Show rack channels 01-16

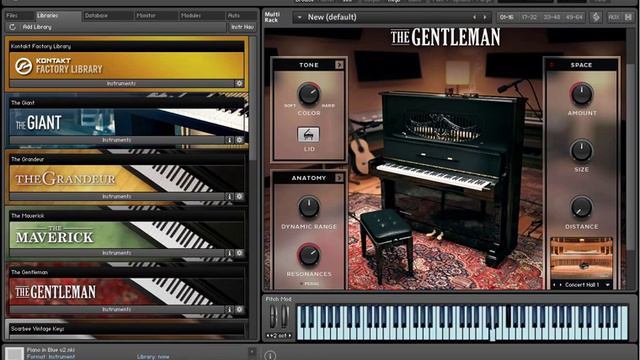[507, 17]
